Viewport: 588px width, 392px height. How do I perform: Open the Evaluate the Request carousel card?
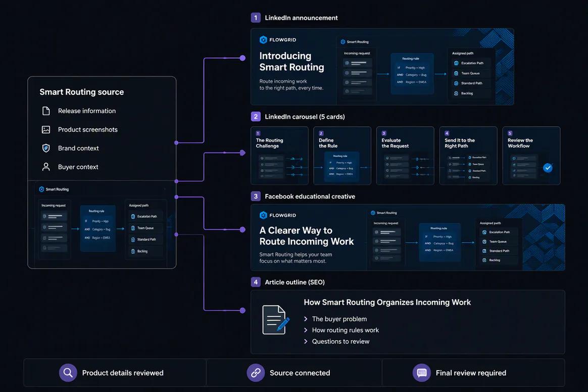pyautogui.click(x=405, y=156)
